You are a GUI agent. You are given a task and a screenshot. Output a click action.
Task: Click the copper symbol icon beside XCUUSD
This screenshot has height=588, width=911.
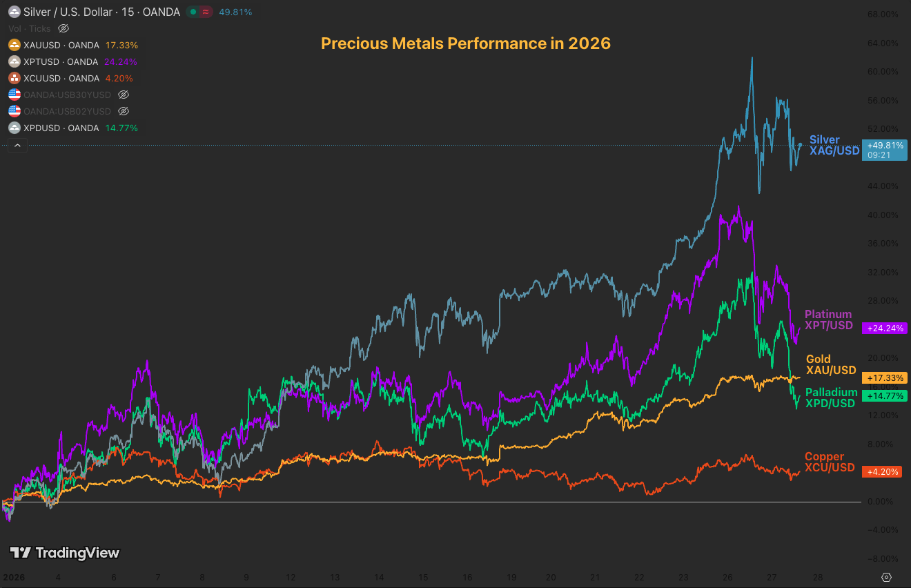point(14,78)
